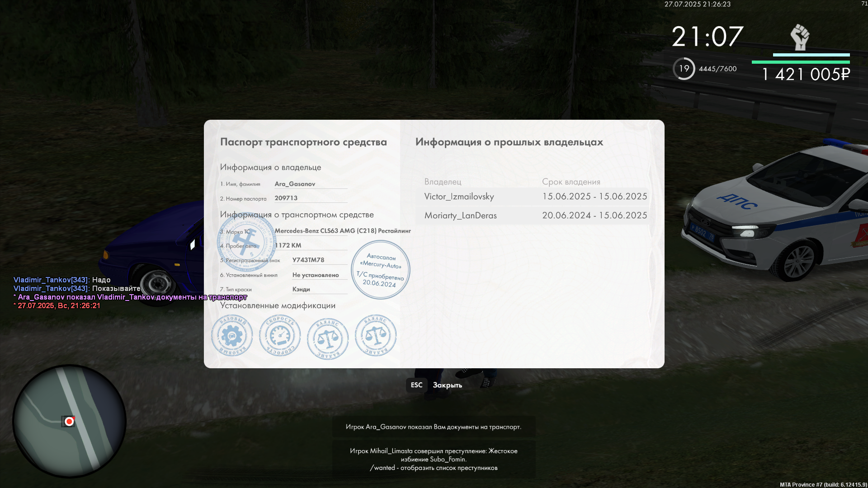Click previous owner Victor_Izmailovsky
The height and width of the screenshot is (488, 868).
point(459,197)
